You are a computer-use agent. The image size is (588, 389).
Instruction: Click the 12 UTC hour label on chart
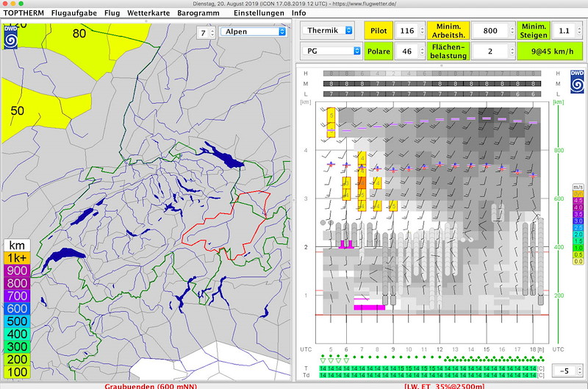pos(440,349)
